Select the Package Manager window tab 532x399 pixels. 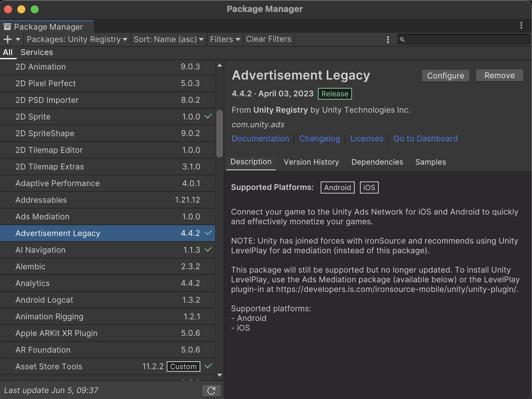[47, 27]
